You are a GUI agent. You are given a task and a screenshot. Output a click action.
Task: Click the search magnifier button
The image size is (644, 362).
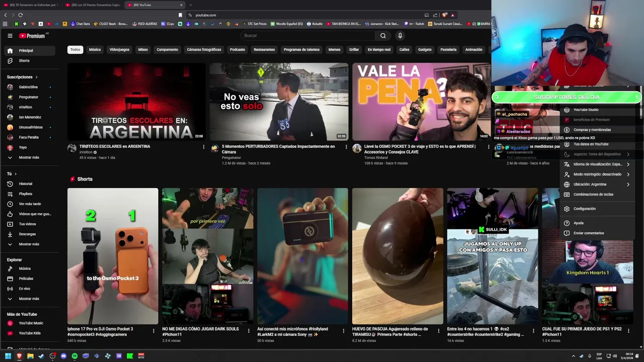[383, 36]
